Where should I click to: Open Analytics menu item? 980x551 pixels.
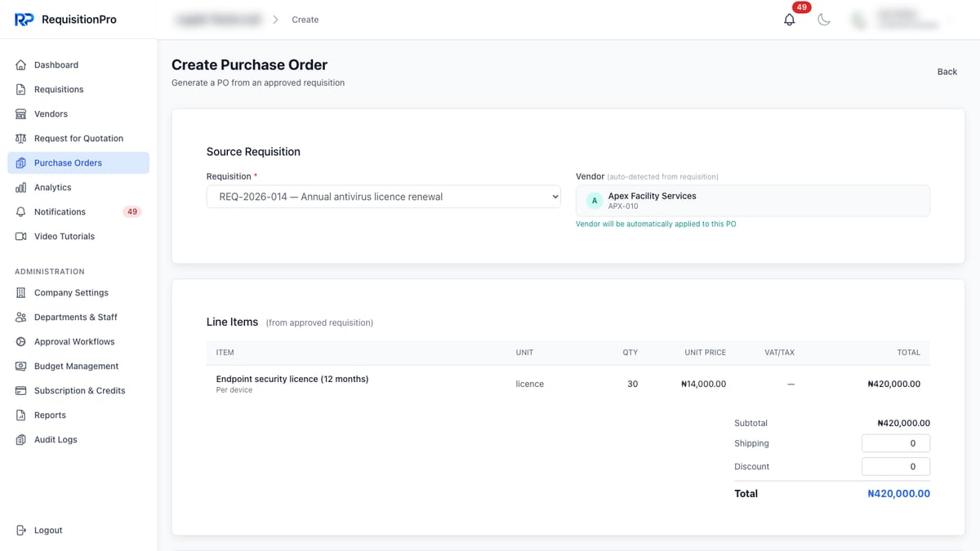(x=78, y=188)
